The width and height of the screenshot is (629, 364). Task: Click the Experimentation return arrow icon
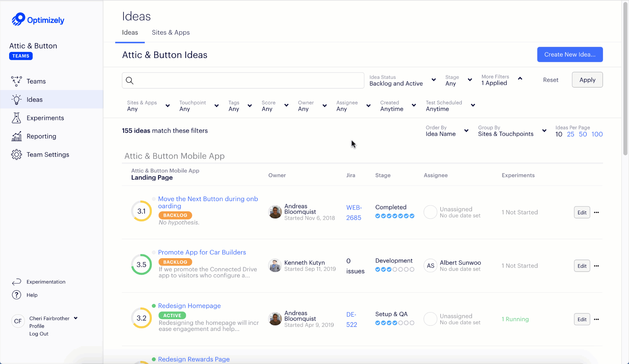[17, 282]
